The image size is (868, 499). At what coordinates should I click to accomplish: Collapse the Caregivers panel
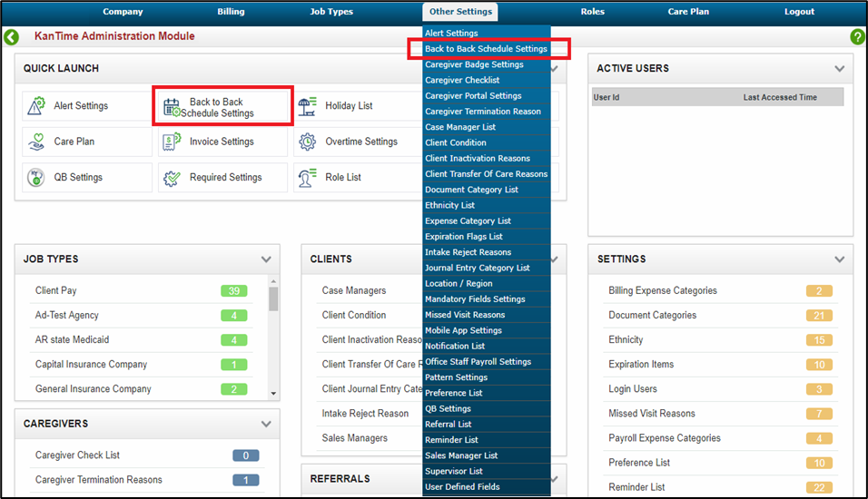[266, 424]
